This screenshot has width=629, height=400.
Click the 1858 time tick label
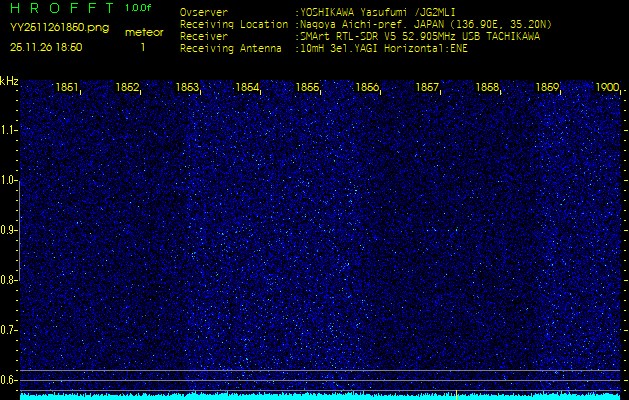pos(487,88)
